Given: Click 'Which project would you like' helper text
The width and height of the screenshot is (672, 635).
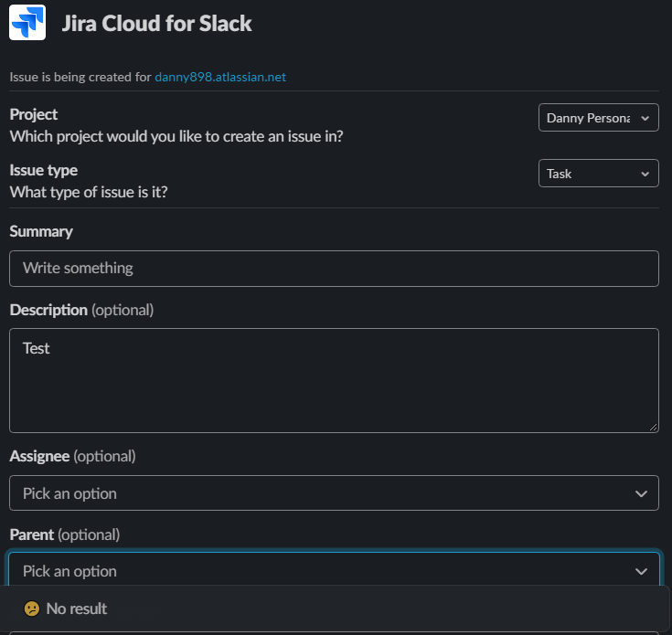Looking at the screenshot, I should tap(176, 136).
